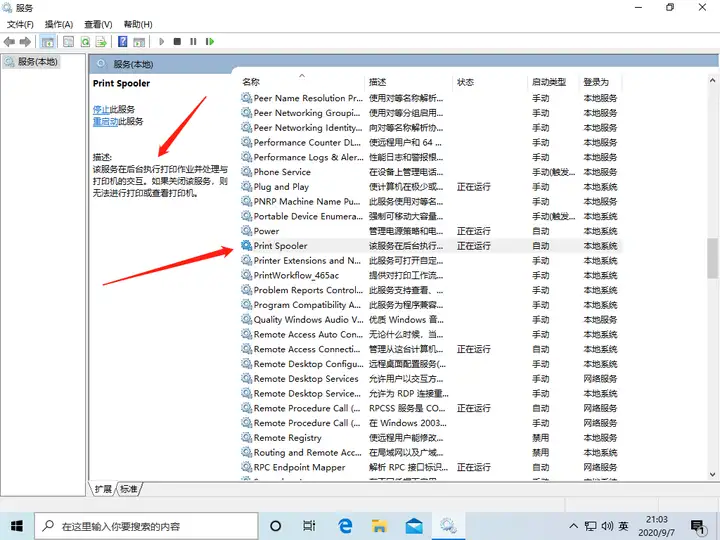720x540 pixels.
Task: Open the 操作(A) menu
Action: [59, 24]
